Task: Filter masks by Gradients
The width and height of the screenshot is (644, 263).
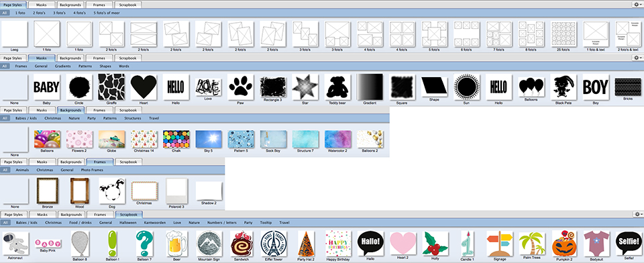Action: pyautogui.click(x=63, y=66)
